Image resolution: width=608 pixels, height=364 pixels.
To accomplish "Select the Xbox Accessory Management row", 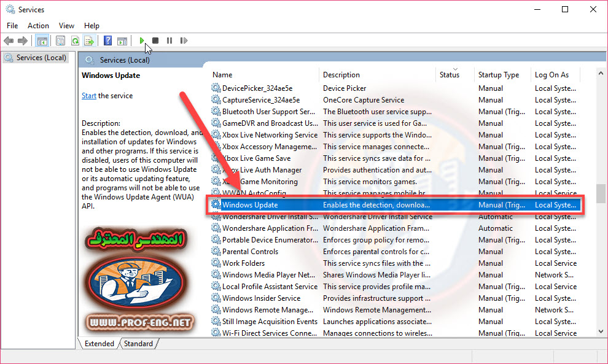I will 394,147.
